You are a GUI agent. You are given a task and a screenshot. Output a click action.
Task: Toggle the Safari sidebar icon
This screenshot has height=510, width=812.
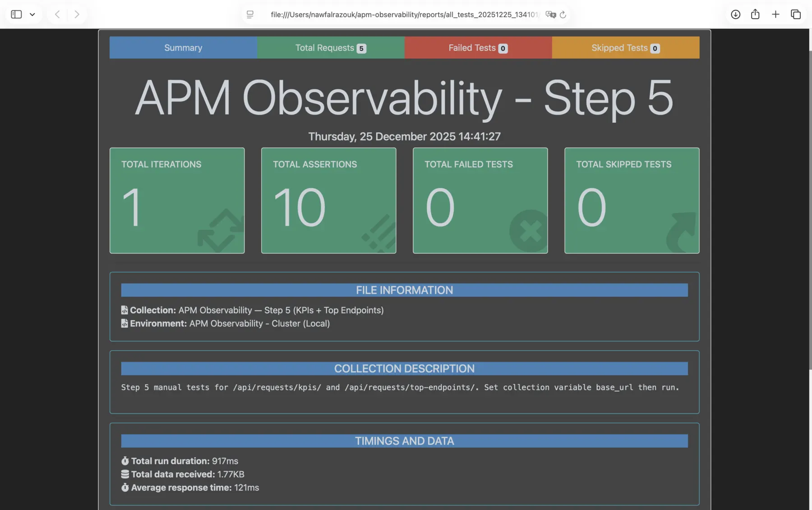tap(16, 14)
